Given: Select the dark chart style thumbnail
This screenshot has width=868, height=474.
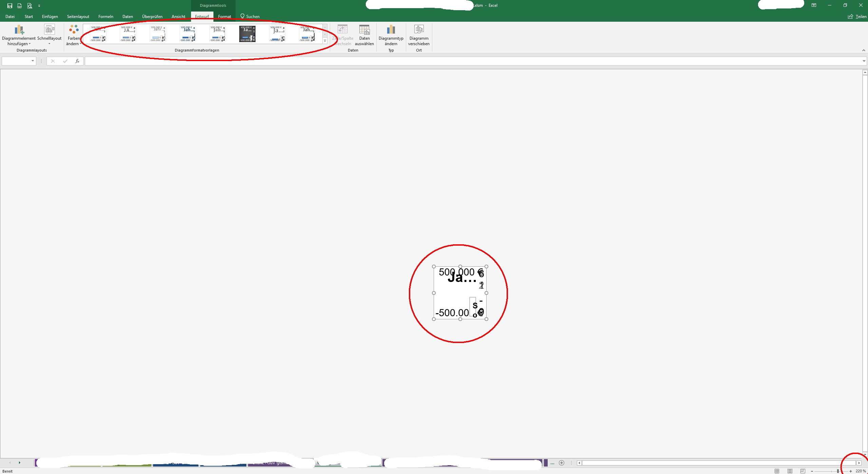Looking at the screenshot, I should (x=247, y=34).
